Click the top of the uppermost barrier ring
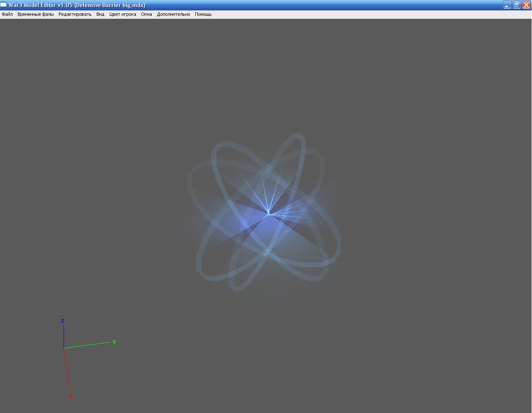The height and width of the screenshot is (413, 532). click(x=298, y=135)
